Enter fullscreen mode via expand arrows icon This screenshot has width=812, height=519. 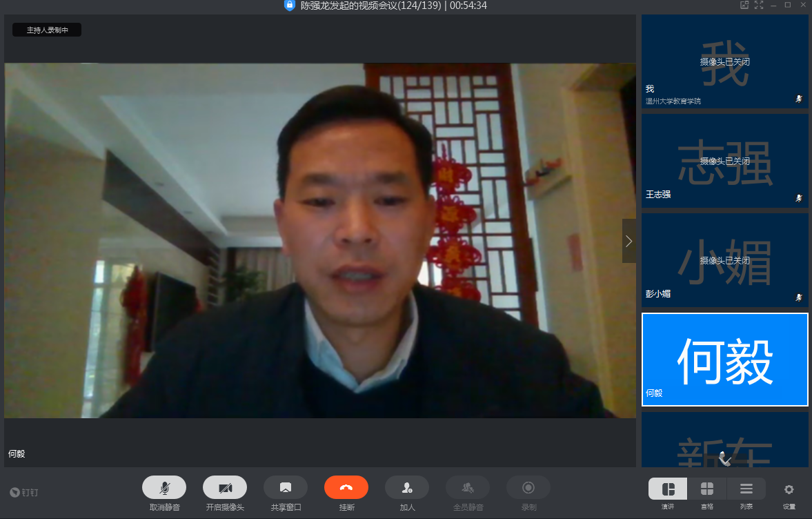tap(759, 6)
